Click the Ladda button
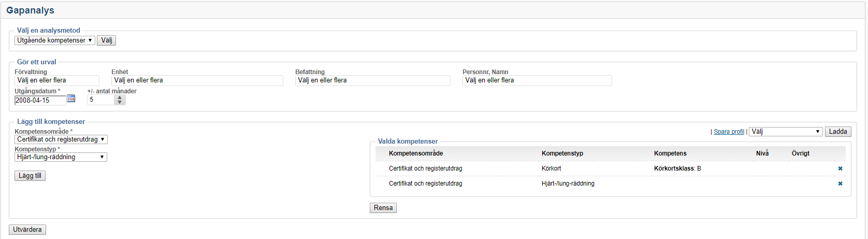This screenshot has width=868, height=239. point(837,132)
